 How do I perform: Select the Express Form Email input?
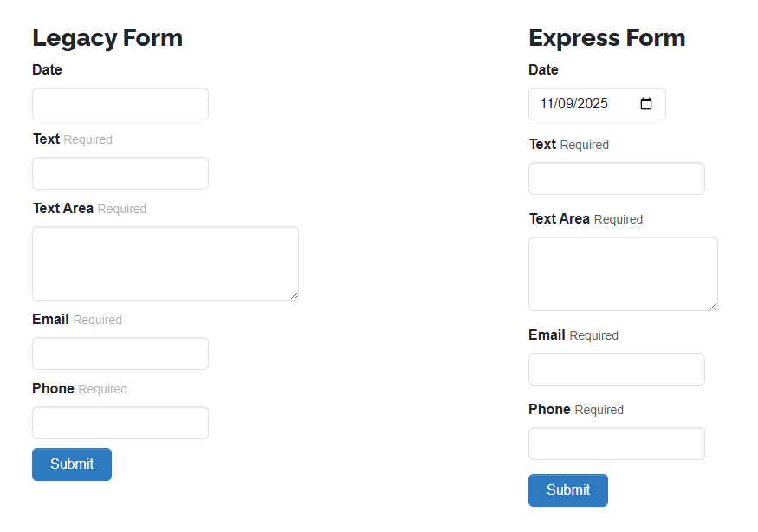point(616,369)
